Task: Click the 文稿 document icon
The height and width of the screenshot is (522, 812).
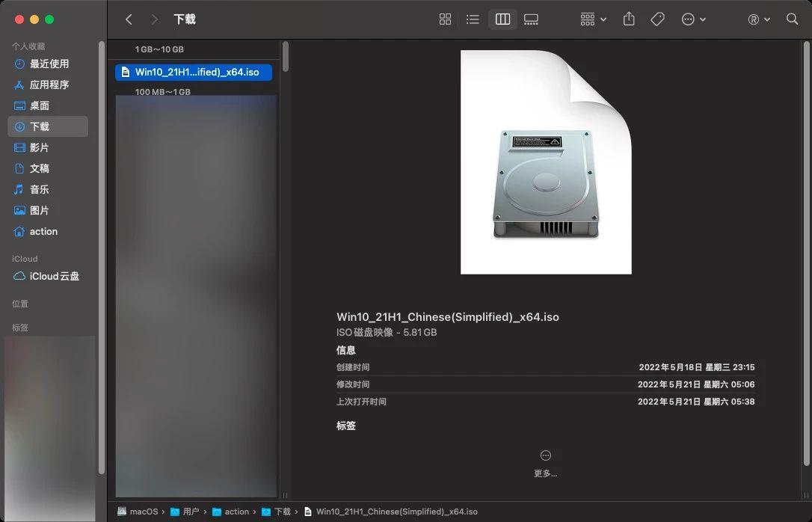Action: (19, 168)
